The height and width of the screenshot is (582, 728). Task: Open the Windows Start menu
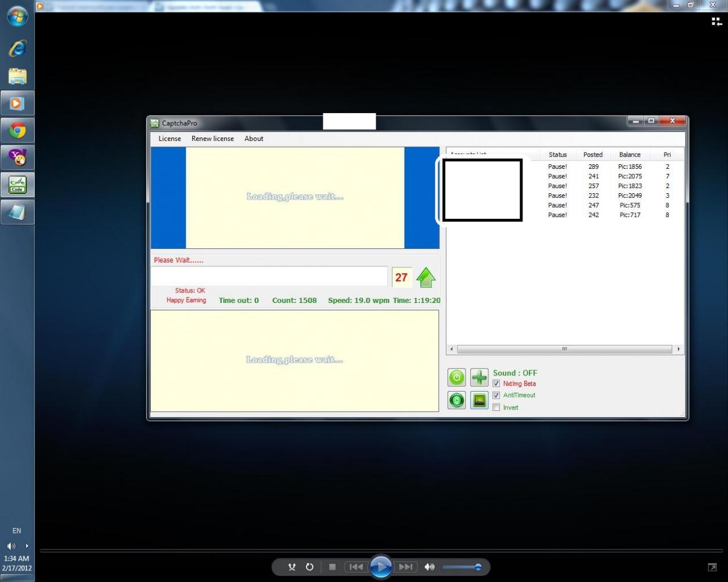coord(17,16)
